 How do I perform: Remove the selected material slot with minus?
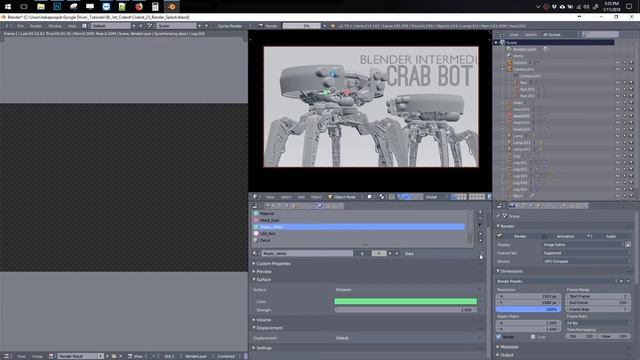pyautogui.click(x=480, y=219)
